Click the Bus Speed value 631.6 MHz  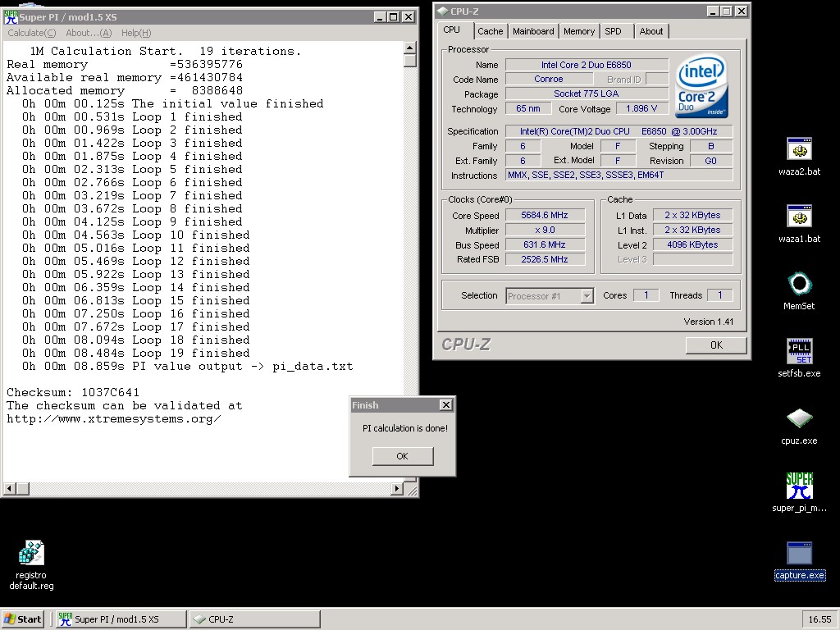[x=545, y=244]
